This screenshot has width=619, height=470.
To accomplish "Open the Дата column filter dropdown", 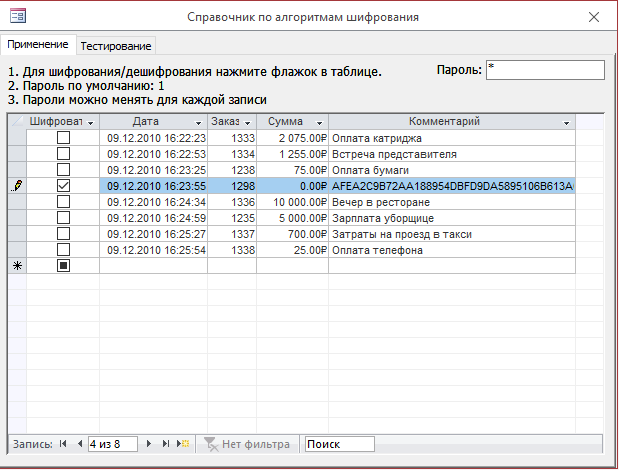I will 197,122.
